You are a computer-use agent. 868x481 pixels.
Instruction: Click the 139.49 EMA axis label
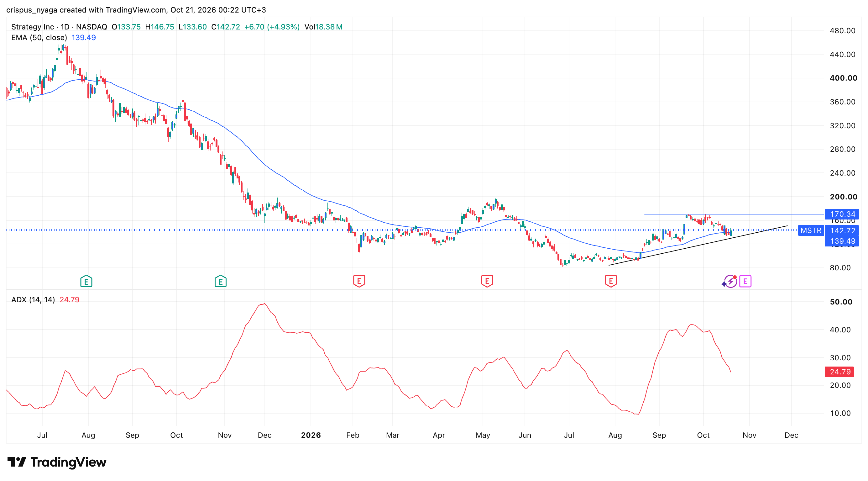tap(842, 241)
